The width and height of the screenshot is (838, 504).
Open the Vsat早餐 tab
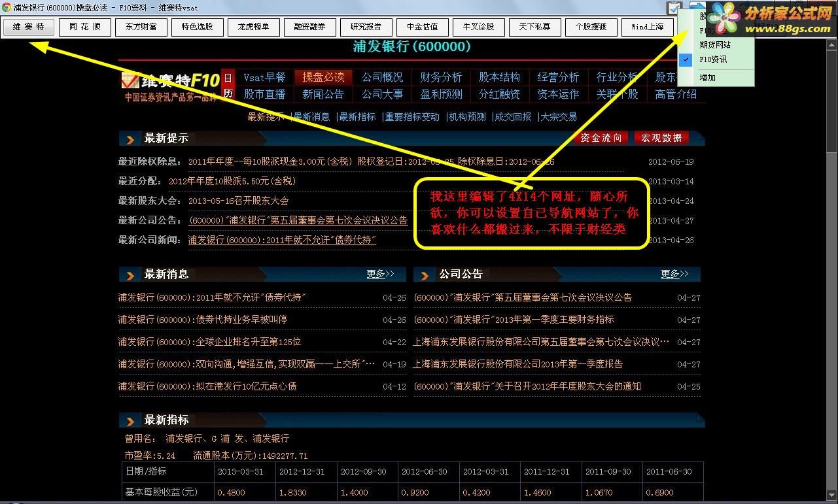264,77
